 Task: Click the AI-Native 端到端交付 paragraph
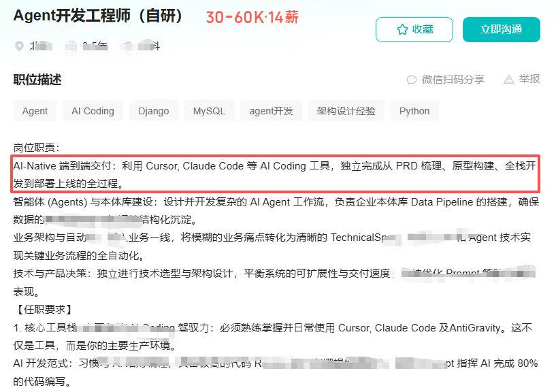pos(275,174)
